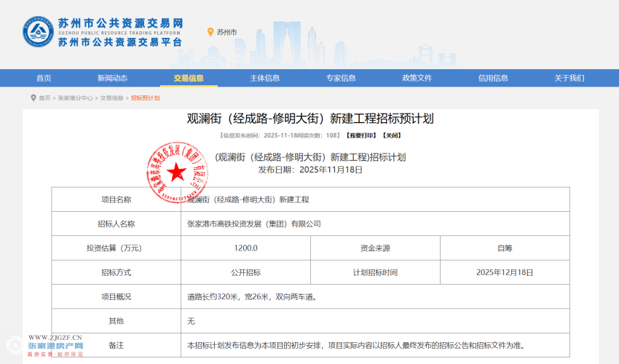Click 招标预计划 breadcrumb link
The width and height of the screenshot is (619, 364).
tap(145, 98)
